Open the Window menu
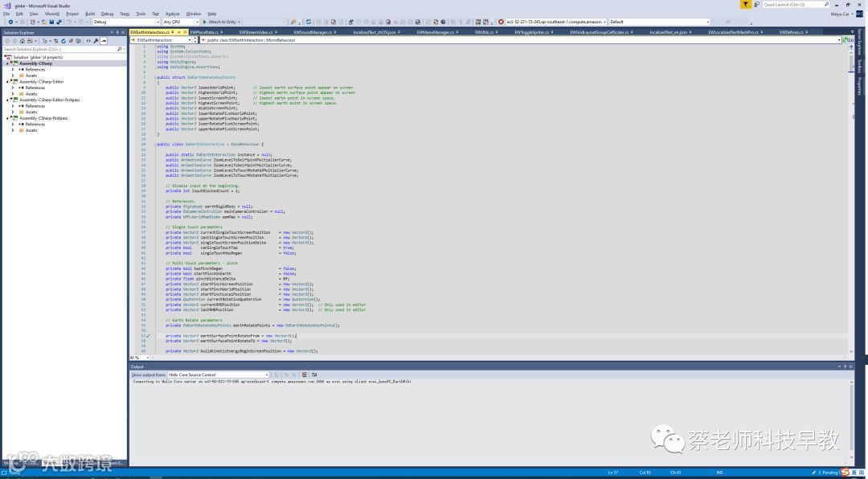 click(x=193, y=14)
